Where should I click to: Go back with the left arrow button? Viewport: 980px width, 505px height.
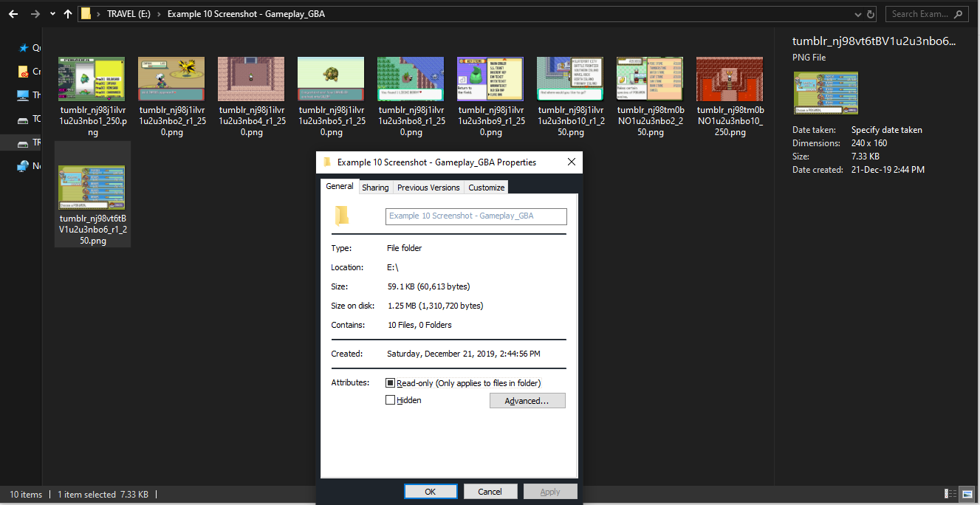13,14
